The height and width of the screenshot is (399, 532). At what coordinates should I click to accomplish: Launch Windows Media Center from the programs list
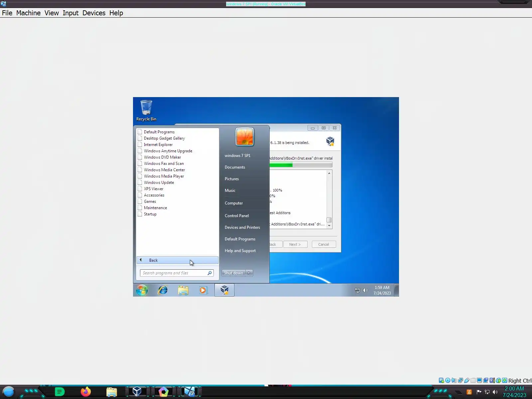click(164, 170)
